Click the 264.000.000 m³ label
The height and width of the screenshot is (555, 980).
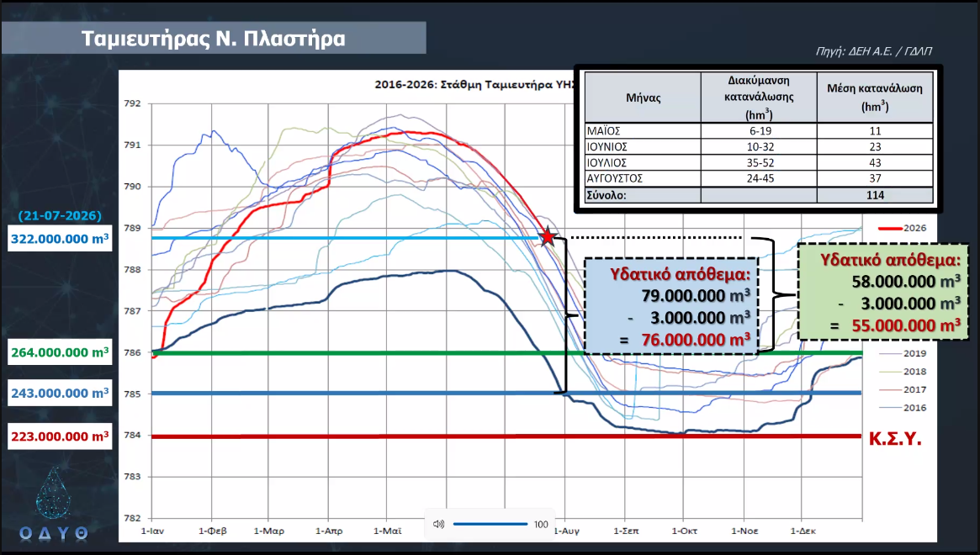click(x=60, y=352)
